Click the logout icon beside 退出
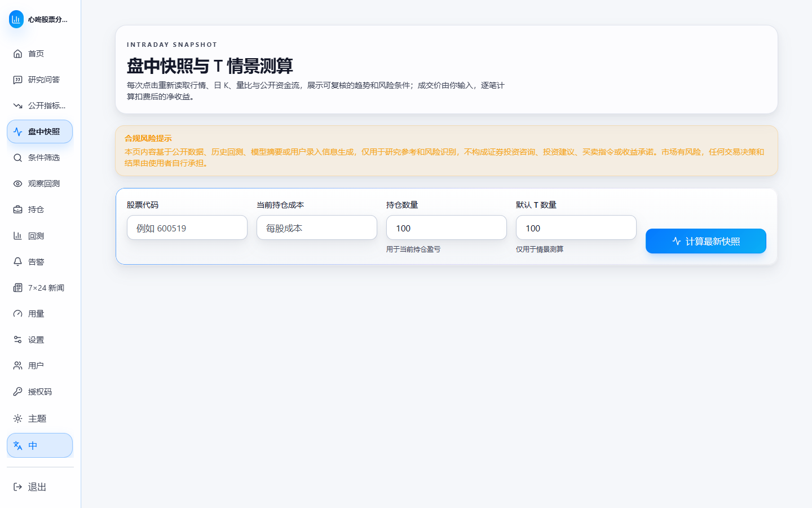 pos(18,487)
